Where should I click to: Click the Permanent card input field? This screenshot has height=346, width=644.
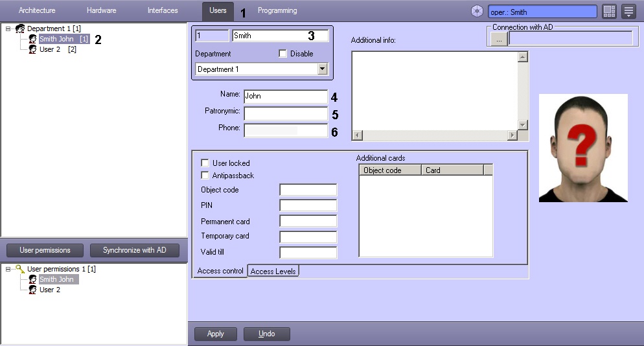point(308,221)
